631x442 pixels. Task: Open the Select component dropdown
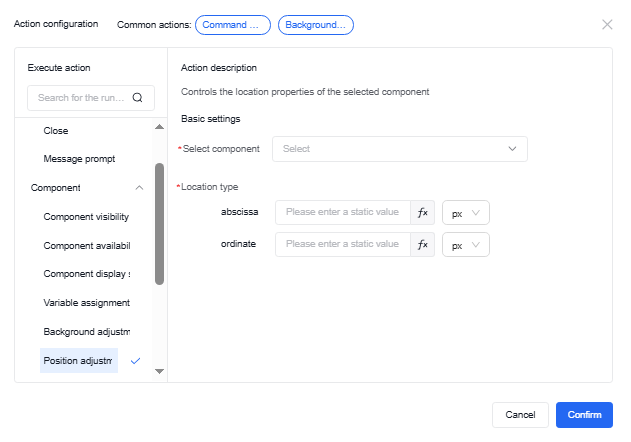399,149
